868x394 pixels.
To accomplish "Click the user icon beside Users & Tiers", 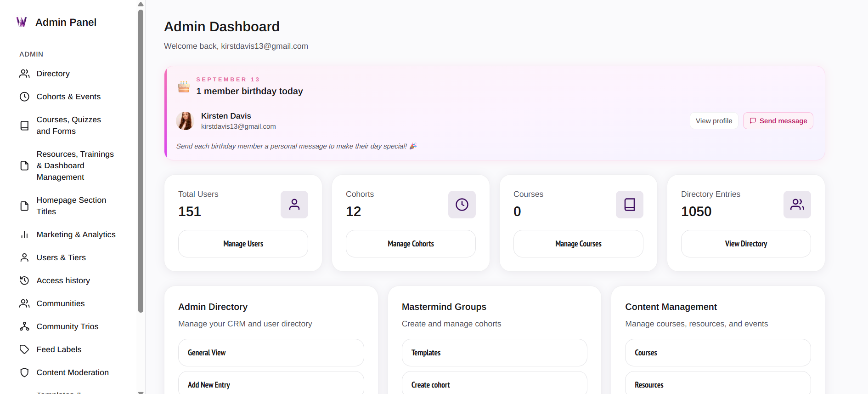I will [x=24, y=257].
